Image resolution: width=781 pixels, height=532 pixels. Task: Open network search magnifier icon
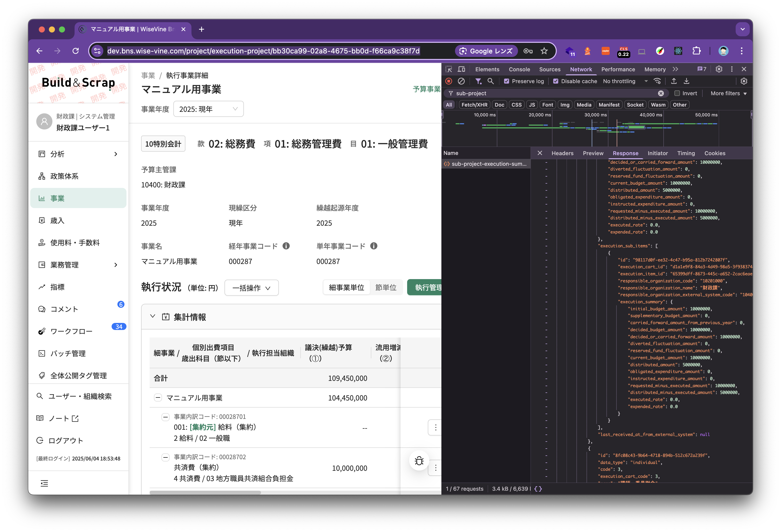[491, 81]
